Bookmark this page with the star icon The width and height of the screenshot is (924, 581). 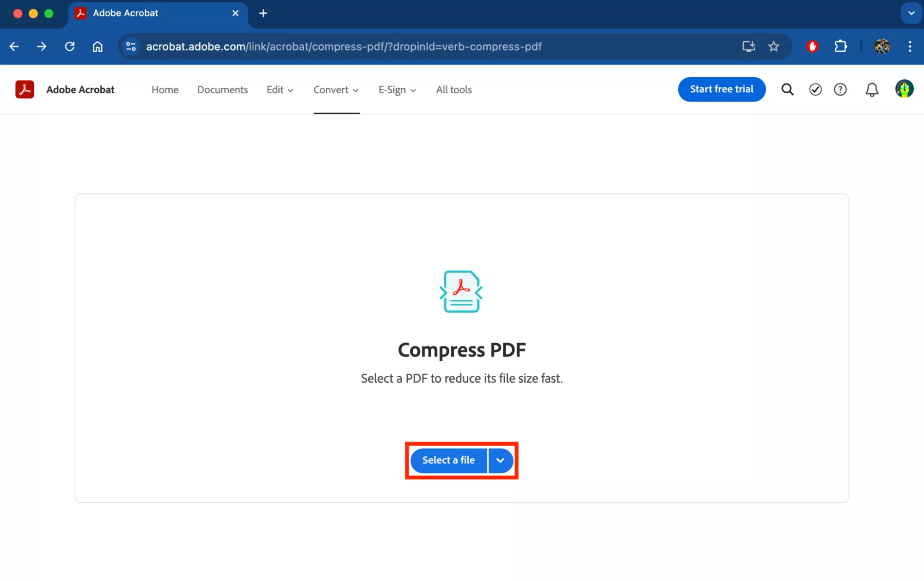click(773, 47)
